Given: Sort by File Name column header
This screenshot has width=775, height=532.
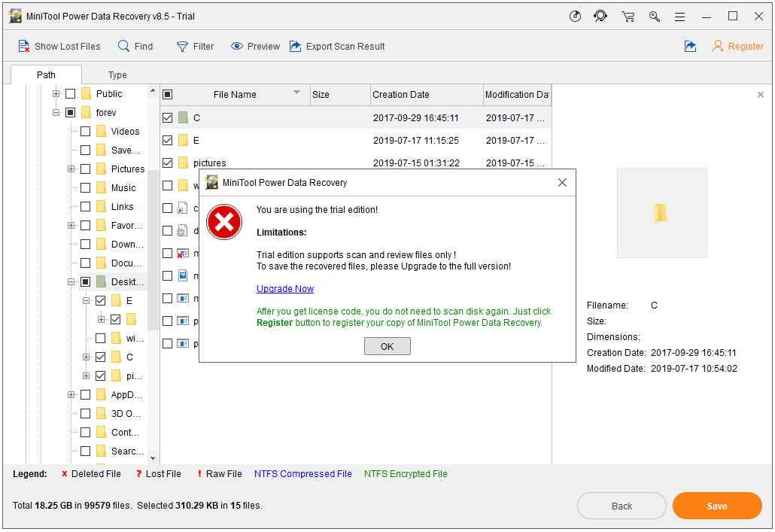Looking at the screenshot, I should click(x=235, y=94).
